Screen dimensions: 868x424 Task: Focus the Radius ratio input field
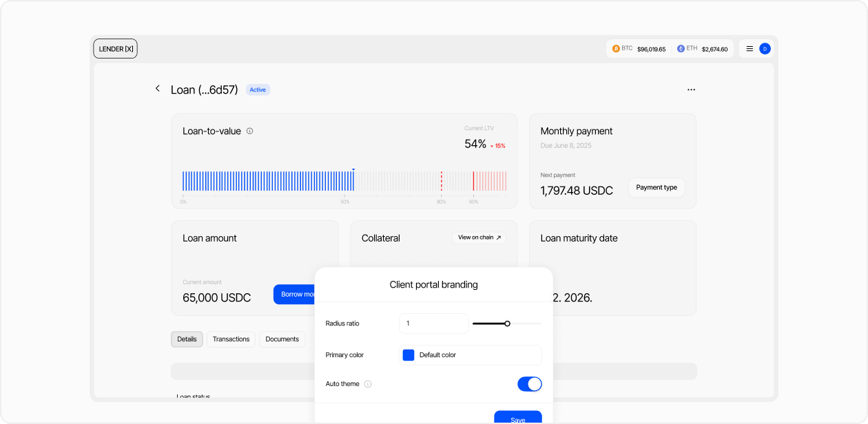click(434, 324)
